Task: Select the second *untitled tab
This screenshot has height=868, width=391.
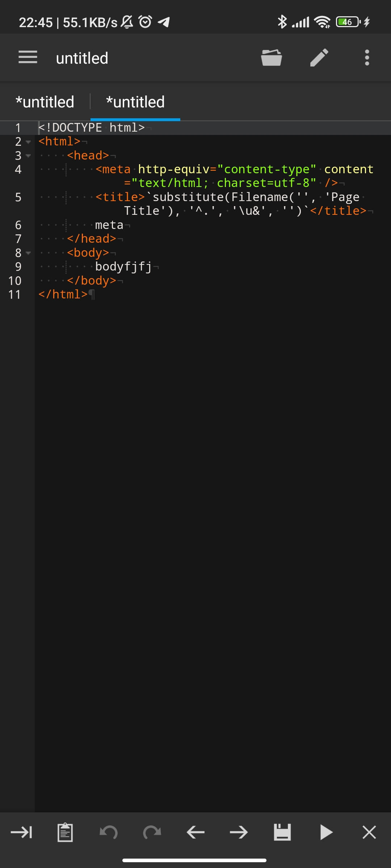Action: tap(135, 102)
